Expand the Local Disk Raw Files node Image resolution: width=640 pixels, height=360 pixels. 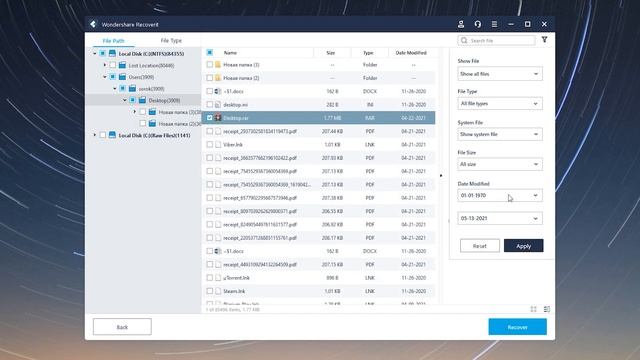point(95,135)
